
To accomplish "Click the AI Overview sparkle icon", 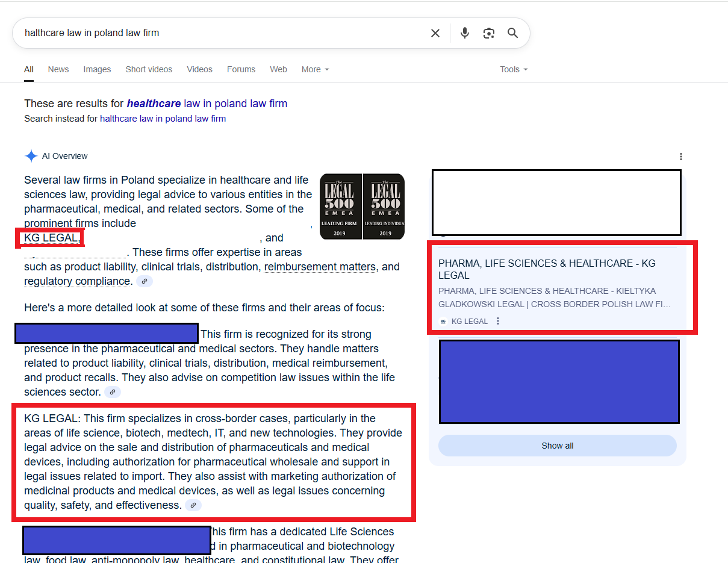I will click(x=31, y=156).
